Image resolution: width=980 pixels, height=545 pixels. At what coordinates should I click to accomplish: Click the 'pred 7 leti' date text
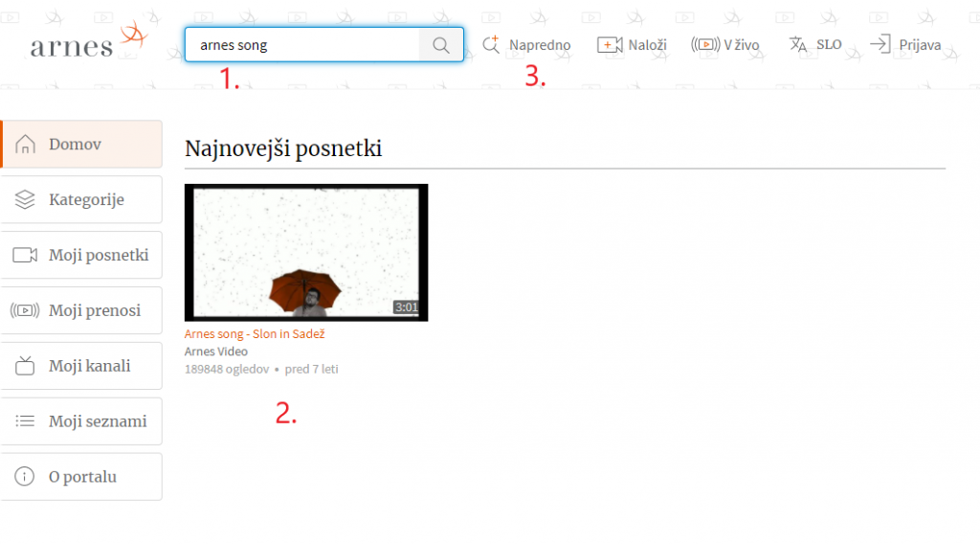[311, 369]
